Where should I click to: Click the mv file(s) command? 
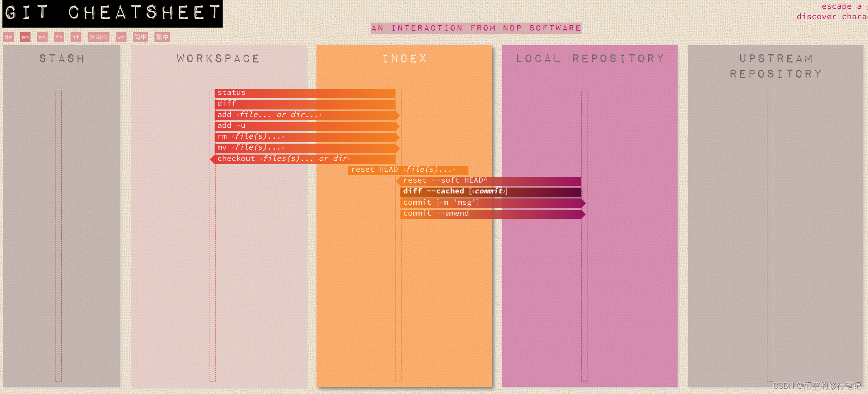tap(307, 147)
